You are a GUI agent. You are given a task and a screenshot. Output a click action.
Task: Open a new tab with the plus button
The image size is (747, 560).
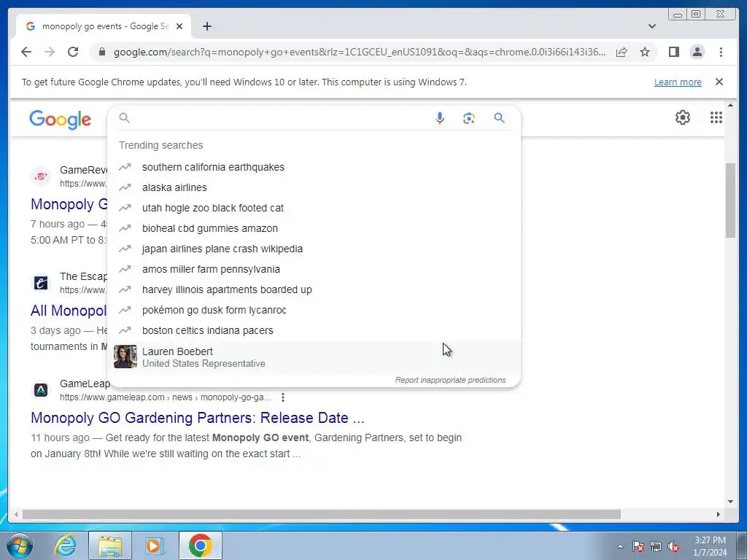coord(206,26)
